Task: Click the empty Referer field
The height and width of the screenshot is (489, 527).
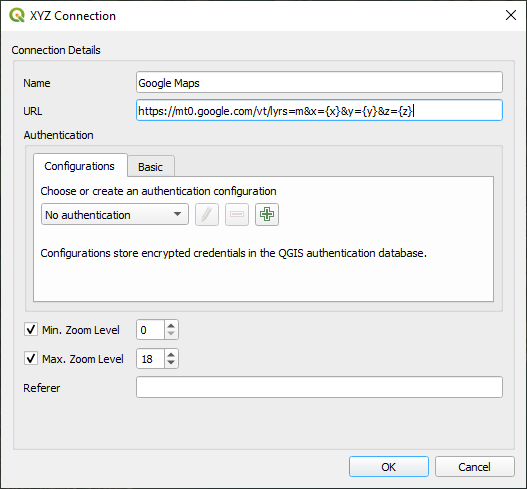Action: click(319, 387)
